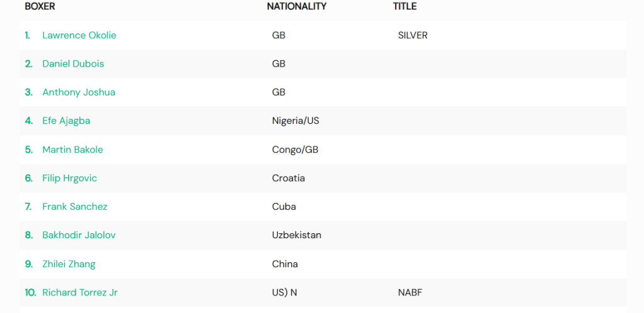Click rank number 1 beside Okolie
This screenshot has height=313, width=644.
[x=28, y=35]
